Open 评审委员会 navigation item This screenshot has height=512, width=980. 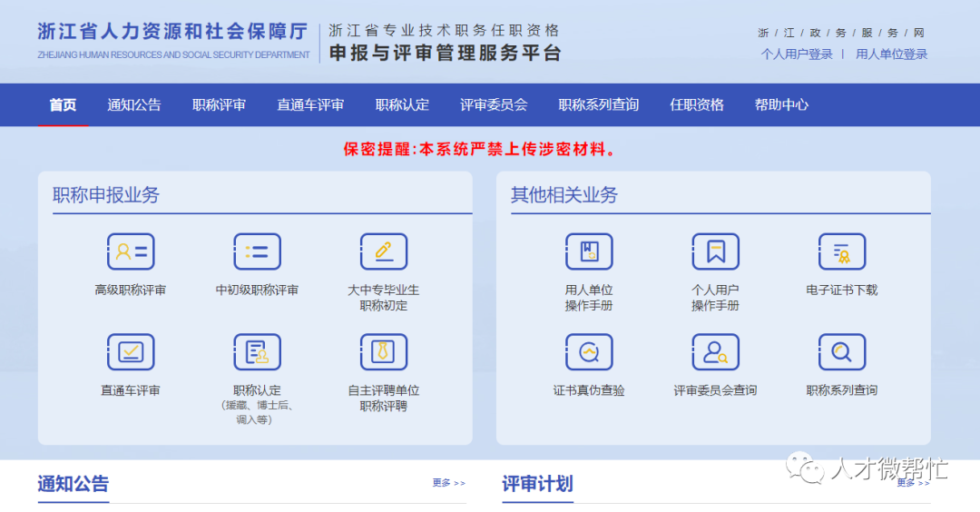click(x=494, y=105)
